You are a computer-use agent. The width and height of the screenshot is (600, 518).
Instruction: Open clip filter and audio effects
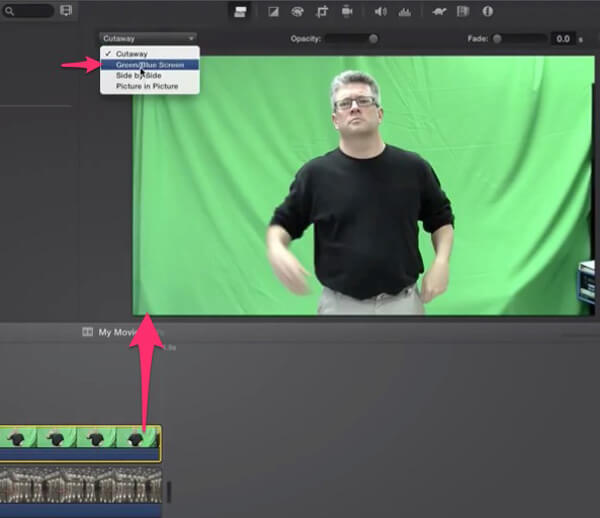point(463,11)
